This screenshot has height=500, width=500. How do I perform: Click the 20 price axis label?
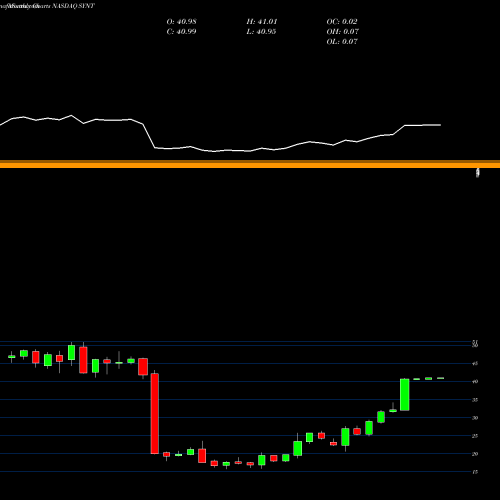pyautogui.click(x=475, y=454)
